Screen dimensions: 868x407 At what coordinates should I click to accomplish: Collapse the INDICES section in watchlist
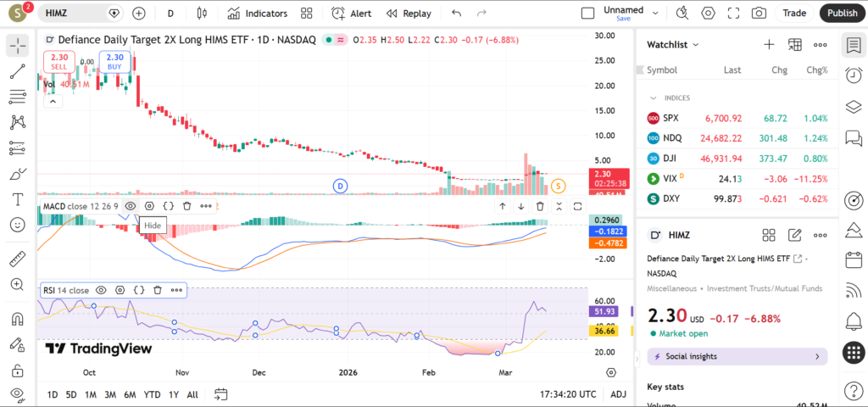(x=654, y=98)
